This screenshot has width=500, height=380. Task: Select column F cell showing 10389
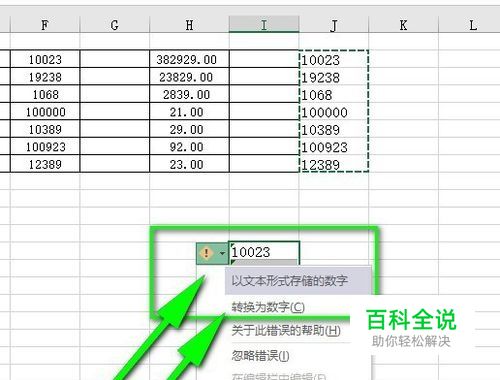[x=45, y=129]
